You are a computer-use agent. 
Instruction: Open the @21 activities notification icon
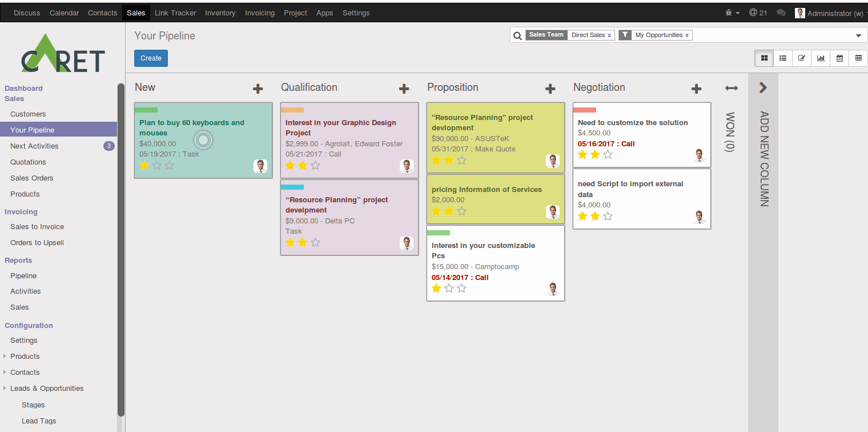coord(758,12)
